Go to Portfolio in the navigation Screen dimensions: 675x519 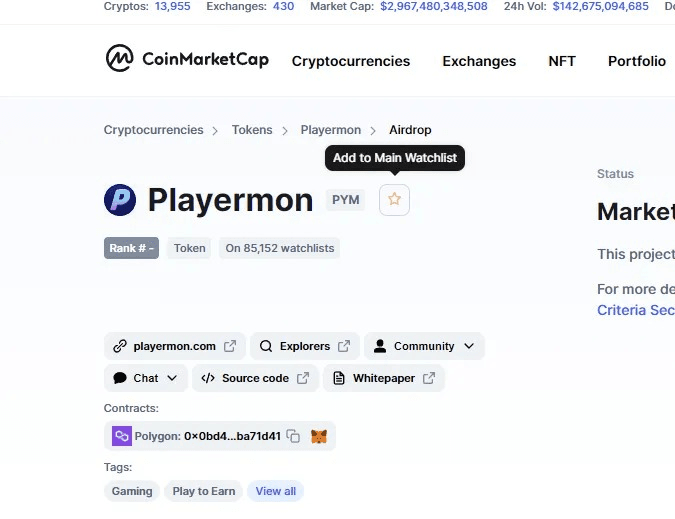(x=637, y=61)
